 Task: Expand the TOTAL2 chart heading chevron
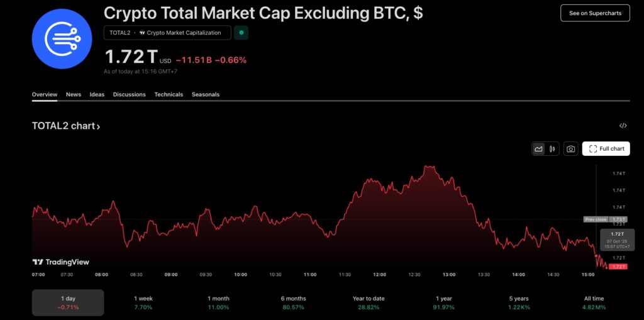coord(98,126)
